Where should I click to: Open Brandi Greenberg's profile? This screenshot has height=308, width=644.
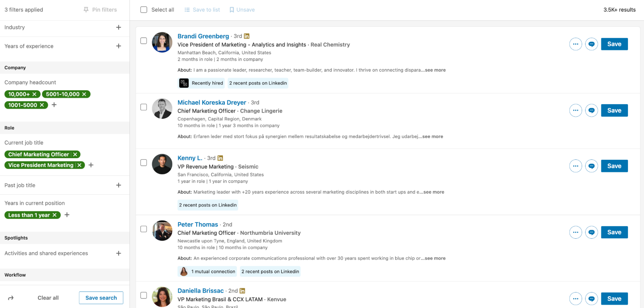[x=203, y=36]
